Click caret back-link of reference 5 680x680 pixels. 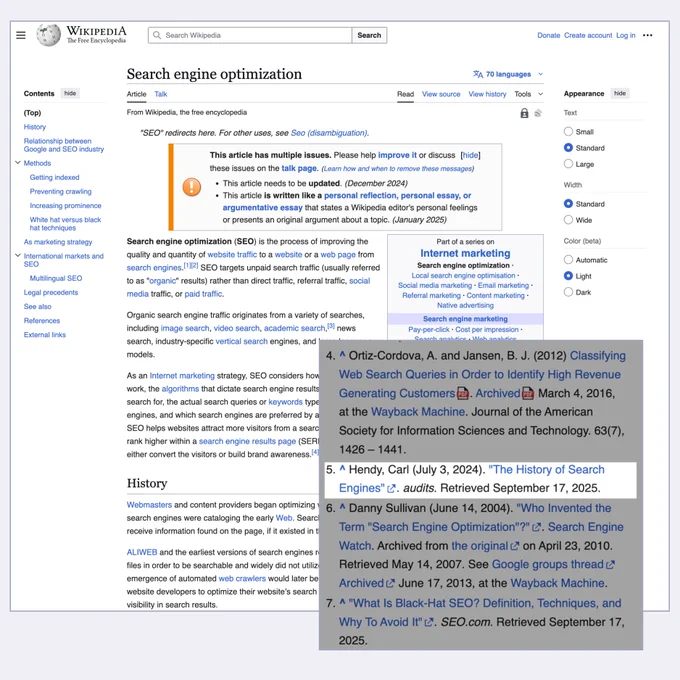[343, 468]
